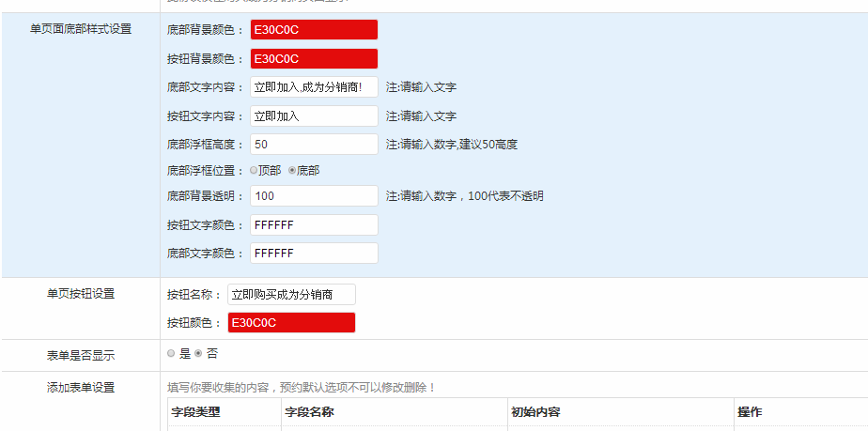This screenshot has width=868, height=431.
Task: Focus the 底部文字内容 text input
Action: (x=314, y=87)
